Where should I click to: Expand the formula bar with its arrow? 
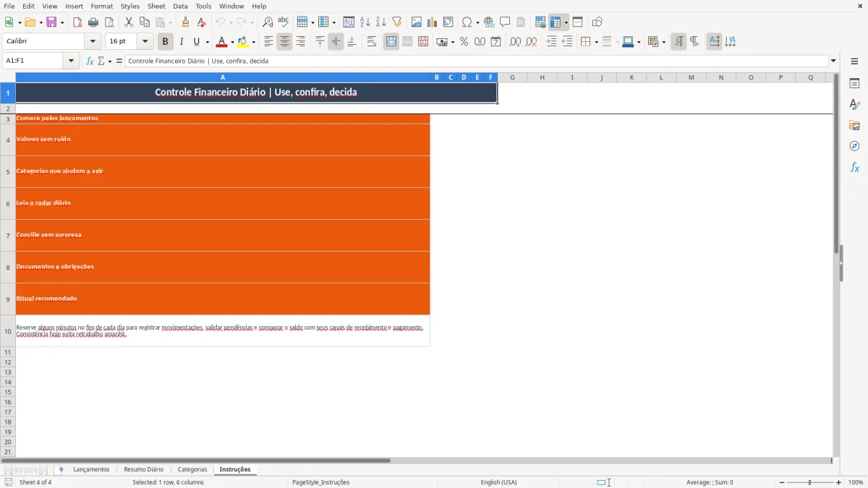833,61
